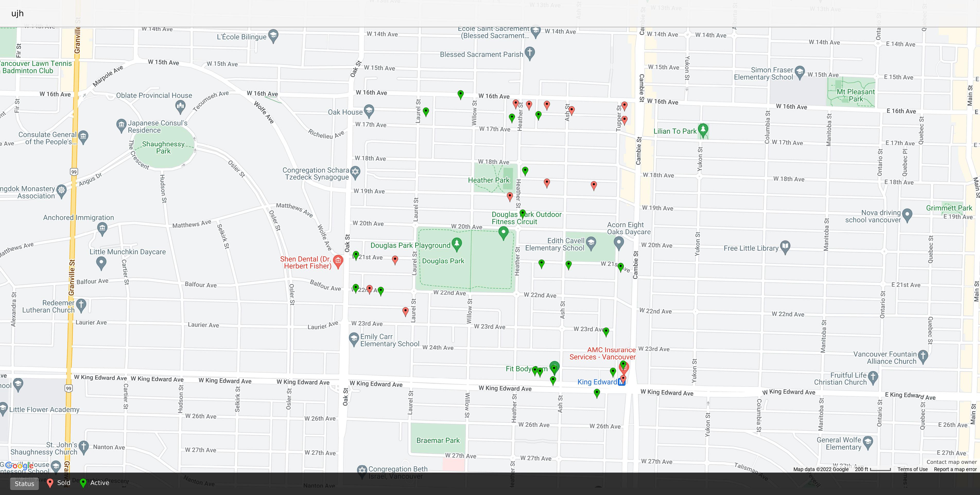
Task: Click Report a map error link
Action: (x=955, y=469)
